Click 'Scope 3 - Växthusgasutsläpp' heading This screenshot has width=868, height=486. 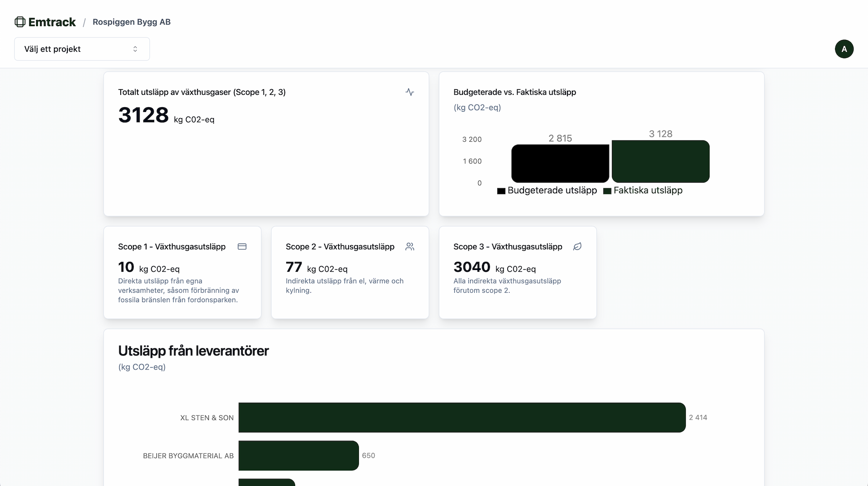click(x=508, y=247)
